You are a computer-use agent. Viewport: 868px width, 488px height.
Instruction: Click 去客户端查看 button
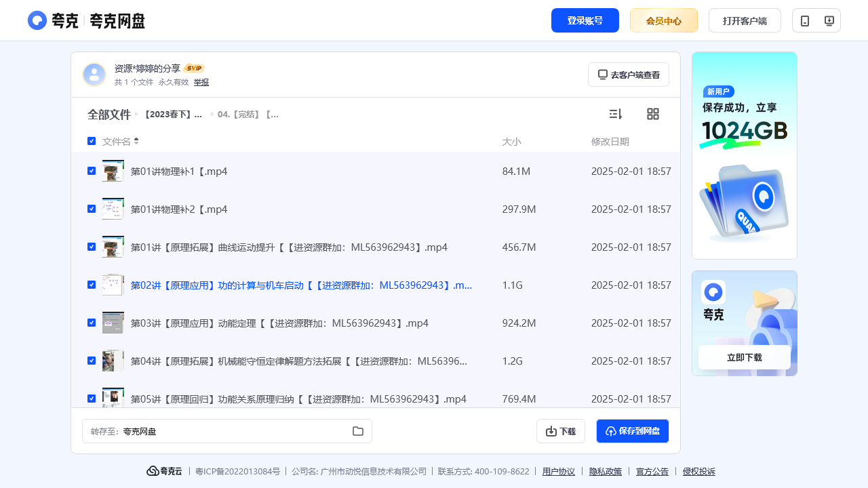click(629, 75)
